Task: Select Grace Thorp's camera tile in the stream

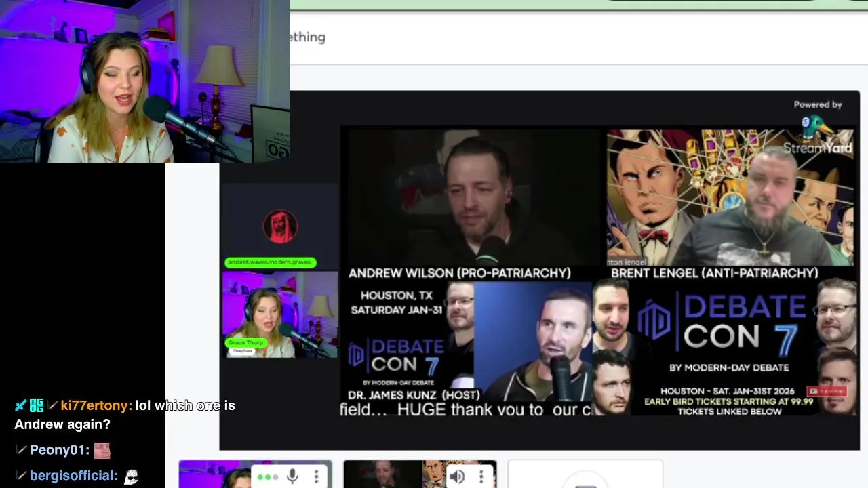Action: [280, 314]
